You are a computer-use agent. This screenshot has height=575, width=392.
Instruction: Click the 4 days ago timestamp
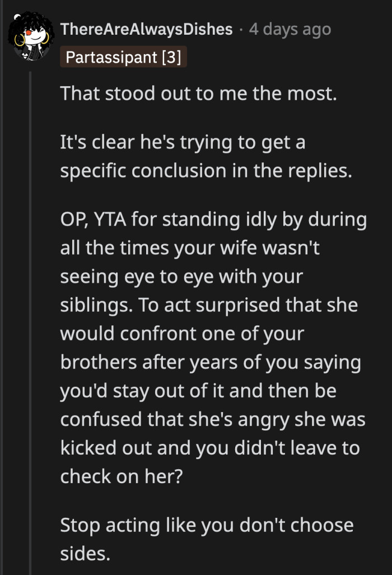pos(290,29)
